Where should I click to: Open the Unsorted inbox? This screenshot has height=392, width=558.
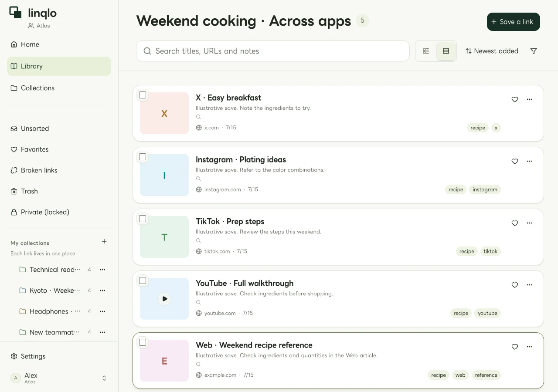coord(59,128)
